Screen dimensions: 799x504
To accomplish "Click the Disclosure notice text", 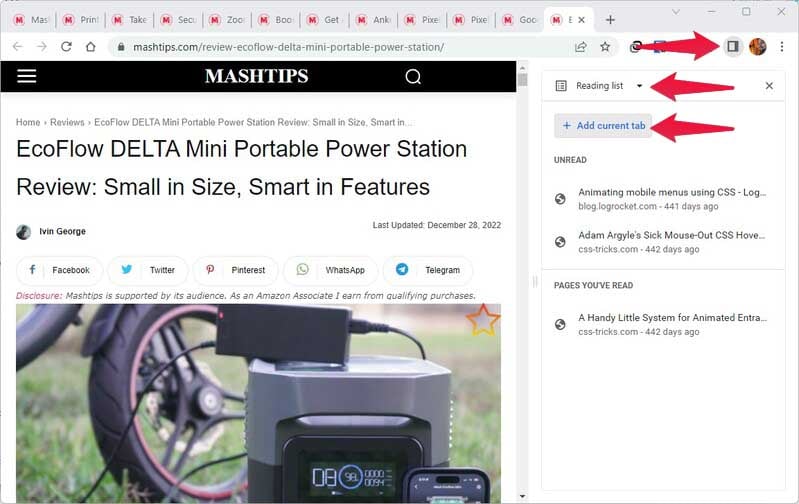I will [x=246, y=296].
